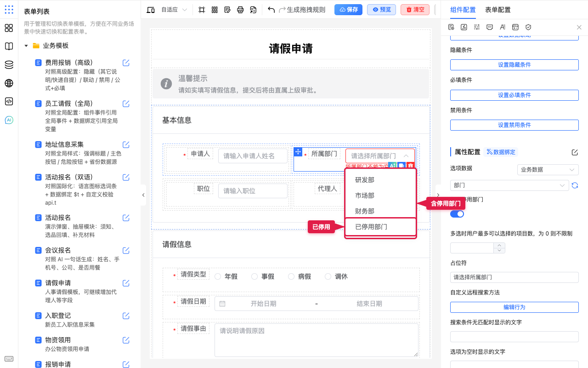
Task: Click the edit icon for 费用报销（高级）
Action: pyautogui.click(x=126, y=63)
